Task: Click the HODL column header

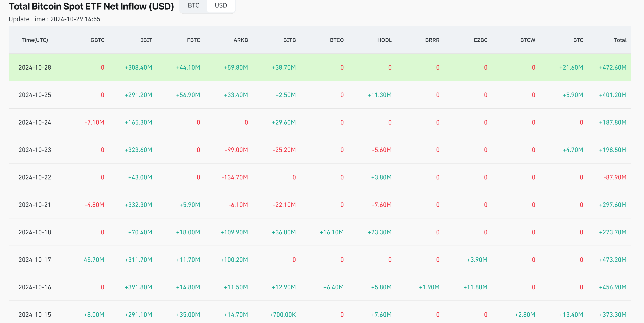Action: (384, 40)
